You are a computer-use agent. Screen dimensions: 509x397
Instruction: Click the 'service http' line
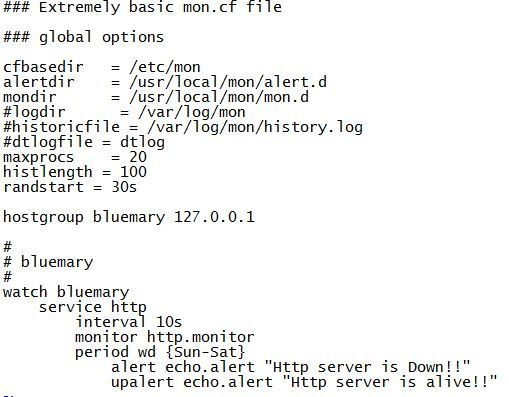(93, 308)
